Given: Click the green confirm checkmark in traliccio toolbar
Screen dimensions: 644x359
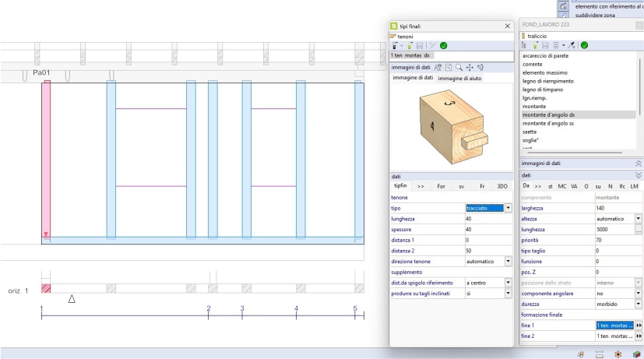Looking at the screenshot, I should (x=584, y=46).
